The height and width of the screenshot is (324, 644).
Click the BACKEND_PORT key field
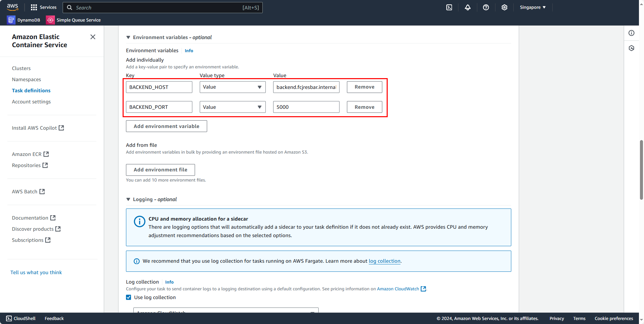tap(159, 107)
